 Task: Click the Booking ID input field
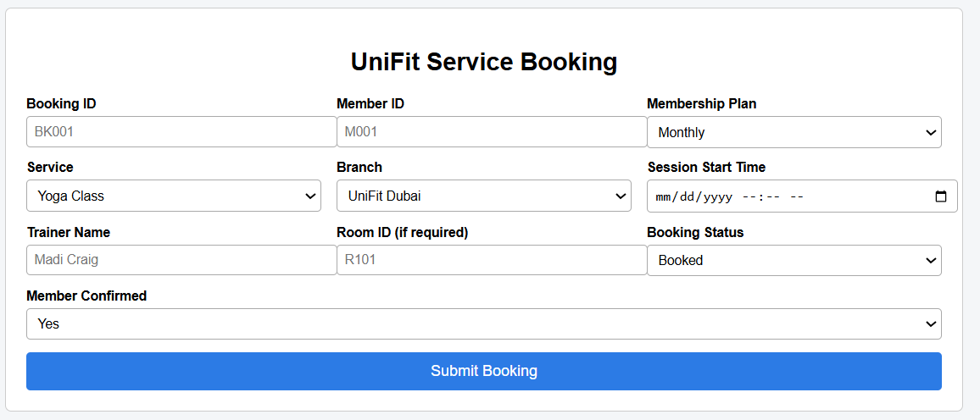[x=181, y=132]
